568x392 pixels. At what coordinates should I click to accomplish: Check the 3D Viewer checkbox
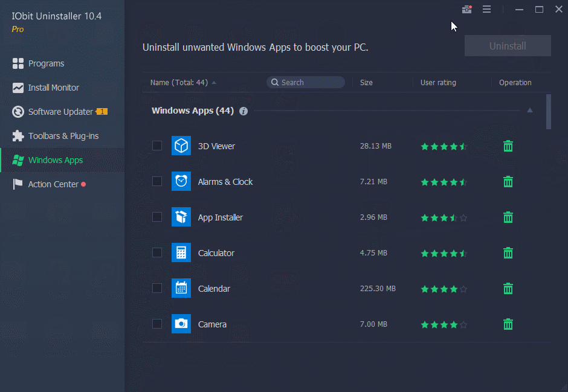157,146
